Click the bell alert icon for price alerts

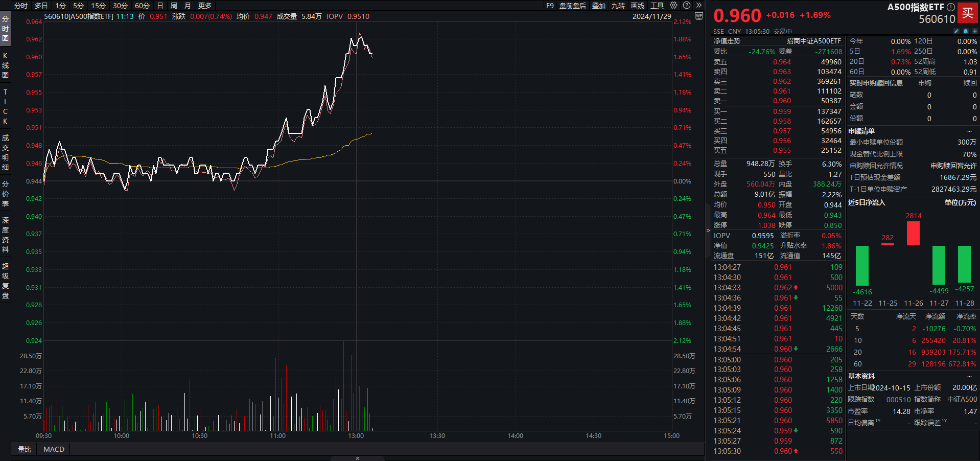coord(966,31)
